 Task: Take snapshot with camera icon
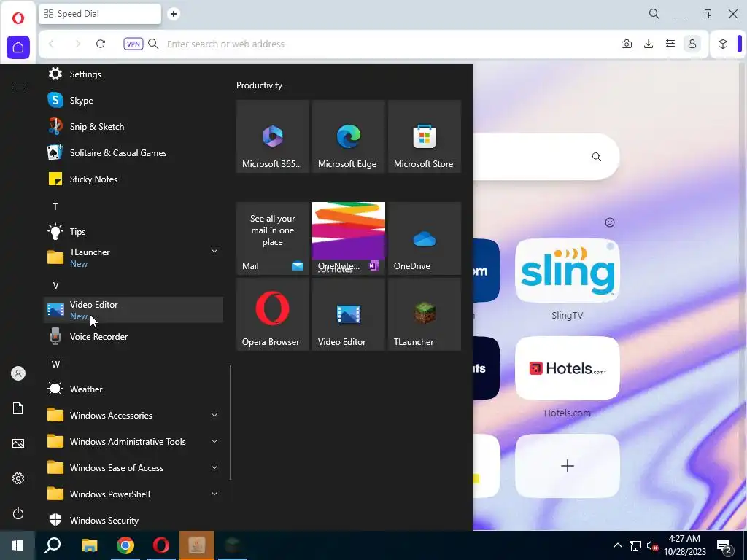[627, 44]
